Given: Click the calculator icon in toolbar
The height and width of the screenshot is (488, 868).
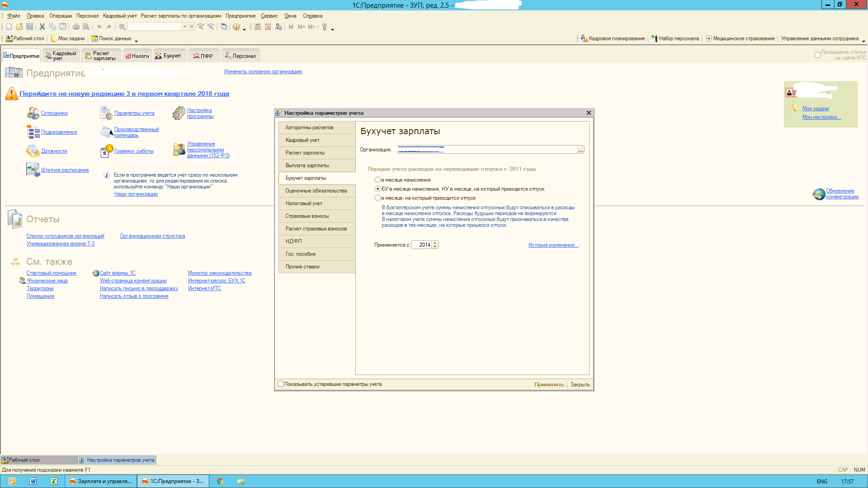Looking at the screenshot, I should point(257,27).
